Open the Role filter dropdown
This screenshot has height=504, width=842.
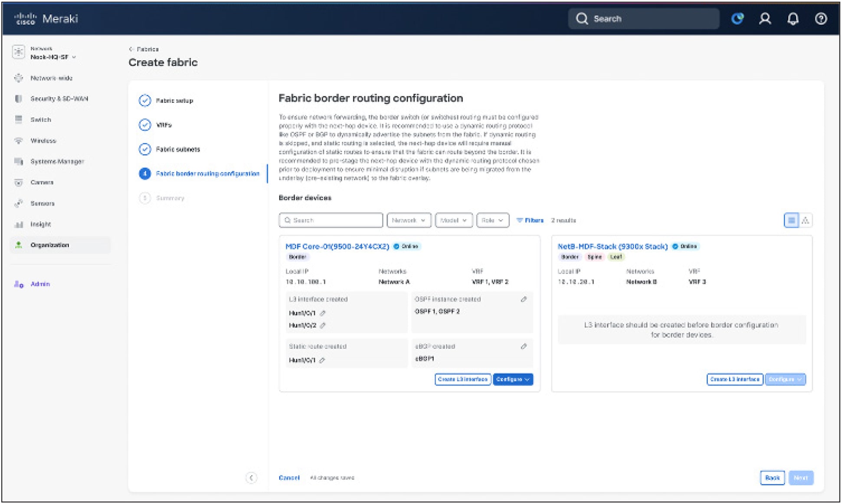(x=492, y=220)
